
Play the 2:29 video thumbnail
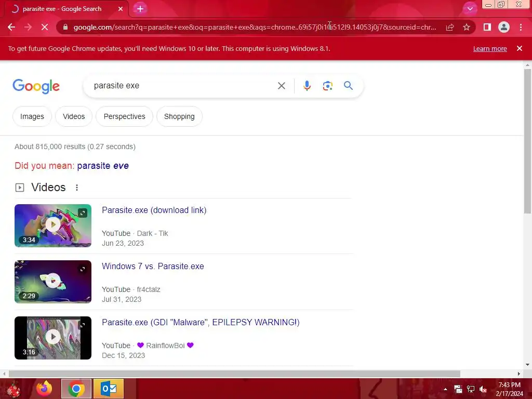[x=53, y=281]
